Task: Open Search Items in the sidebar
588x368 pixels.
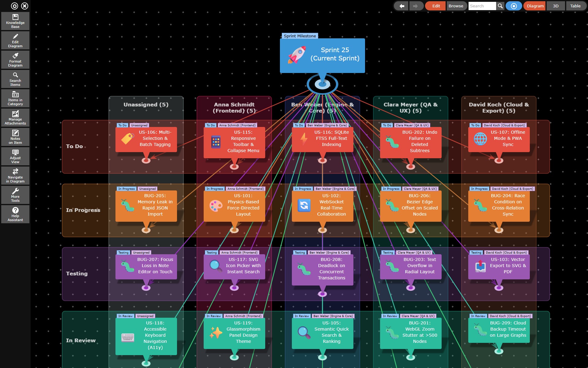Action: click(x=15, y=79)
